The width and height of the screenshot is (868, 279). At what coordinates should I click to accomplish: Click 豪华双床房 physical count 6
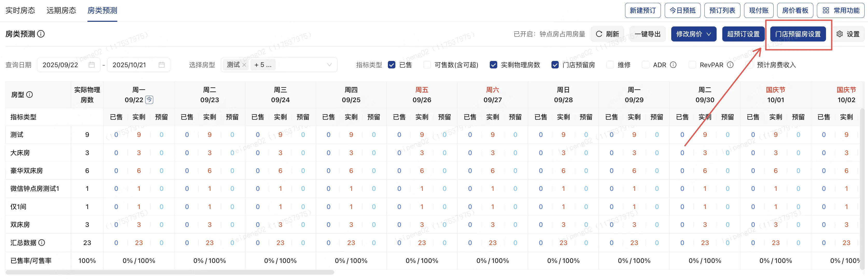coord(87,171)
